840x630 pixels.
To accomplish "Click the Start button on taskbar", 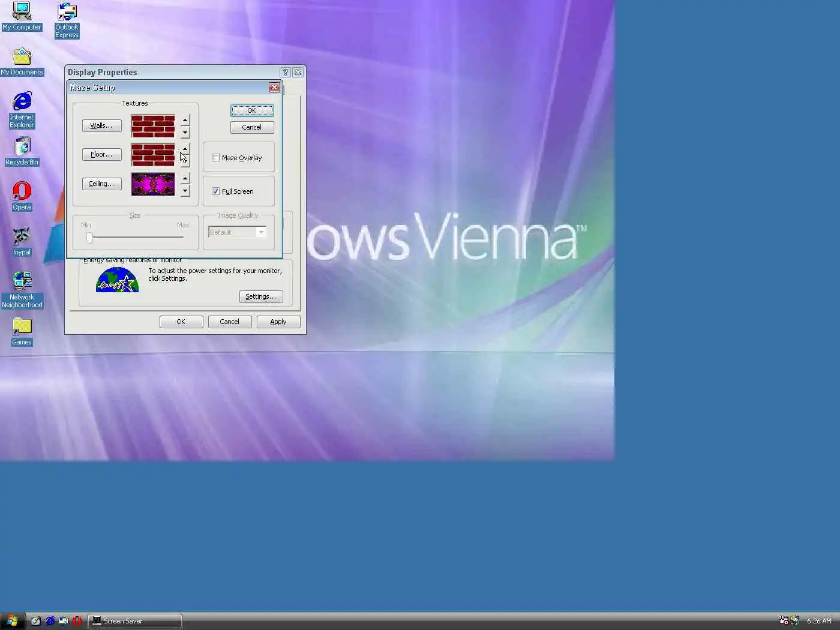I will pyautogui.click(x=12, y=621).
